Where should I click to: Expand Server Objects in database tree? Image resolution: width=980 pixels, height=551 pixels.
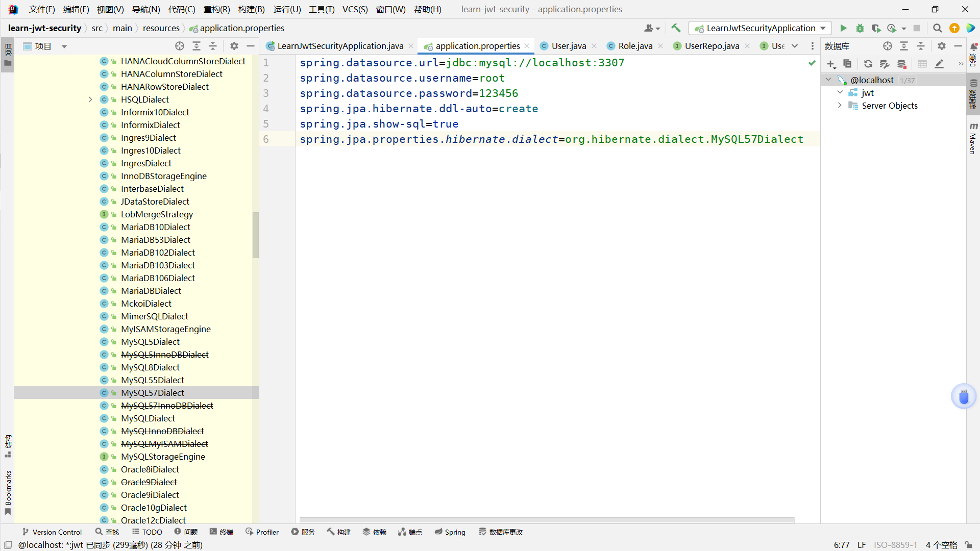coord(840,106)
